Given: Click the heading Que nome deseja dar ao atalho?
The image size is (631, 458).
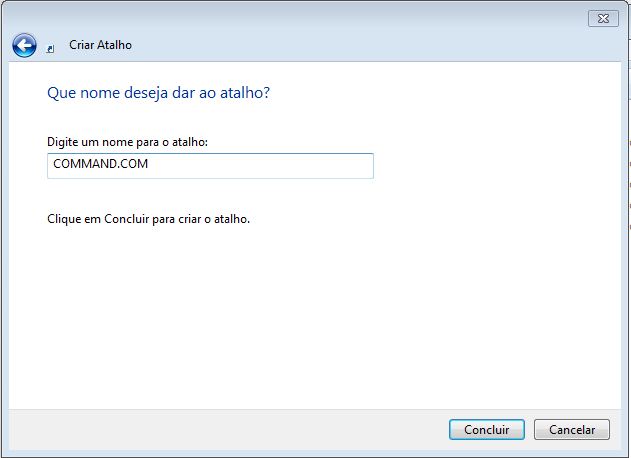Looking at the screenshot, I should 158,93.
